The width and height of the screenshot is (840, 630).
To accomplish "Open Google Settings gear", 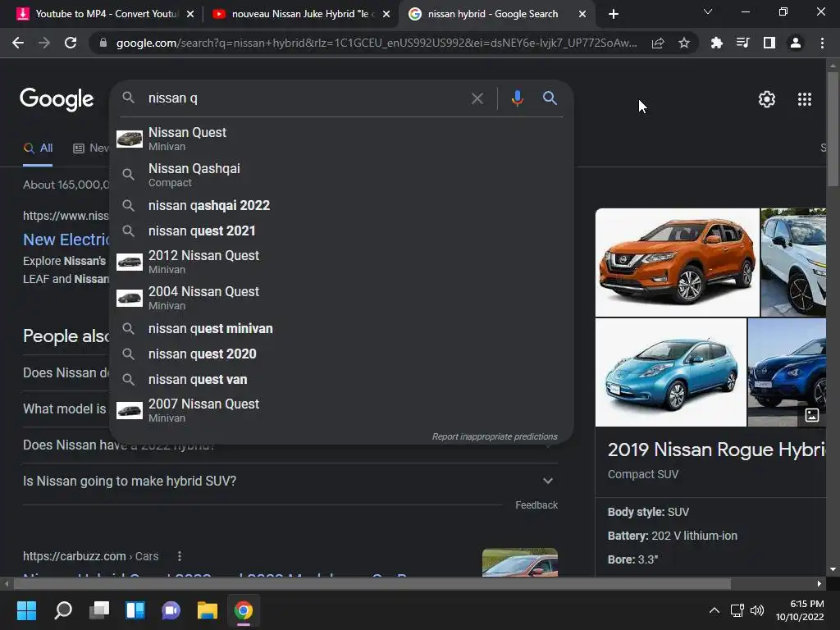I will click(x=767, y=99).
